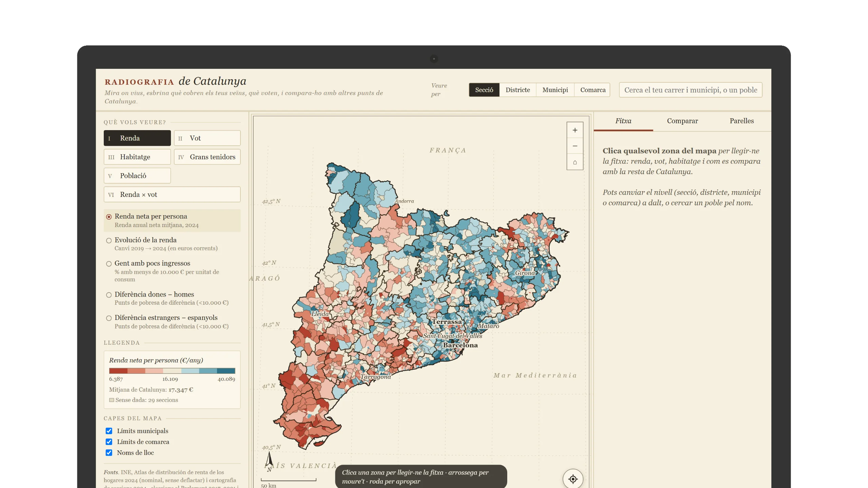
Task: Select Evolució de la renda radio
Action: pos(109,241)
